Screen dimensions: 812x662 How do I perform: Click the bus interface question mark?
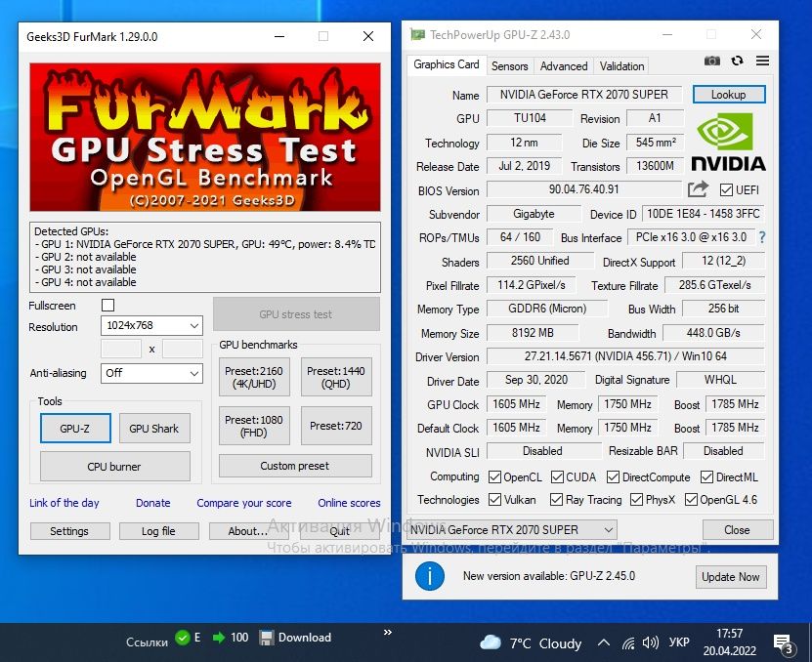[x=762, y=237]
